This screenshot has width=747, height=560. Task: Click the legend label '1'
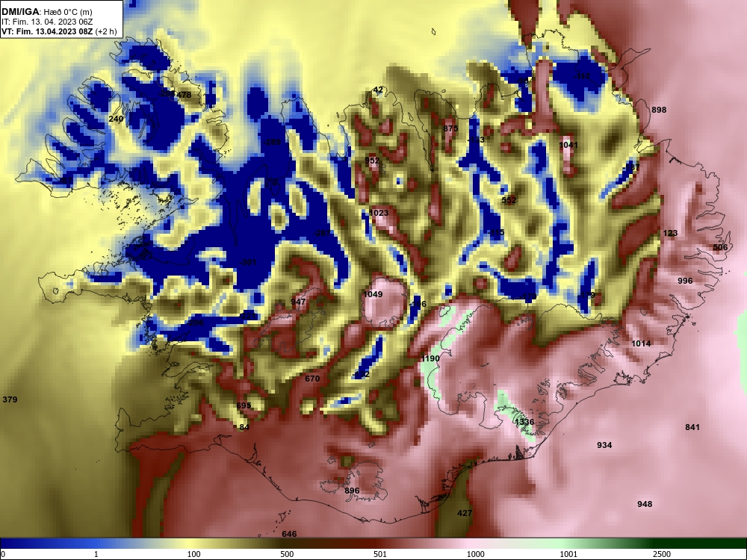coord(96,554)
